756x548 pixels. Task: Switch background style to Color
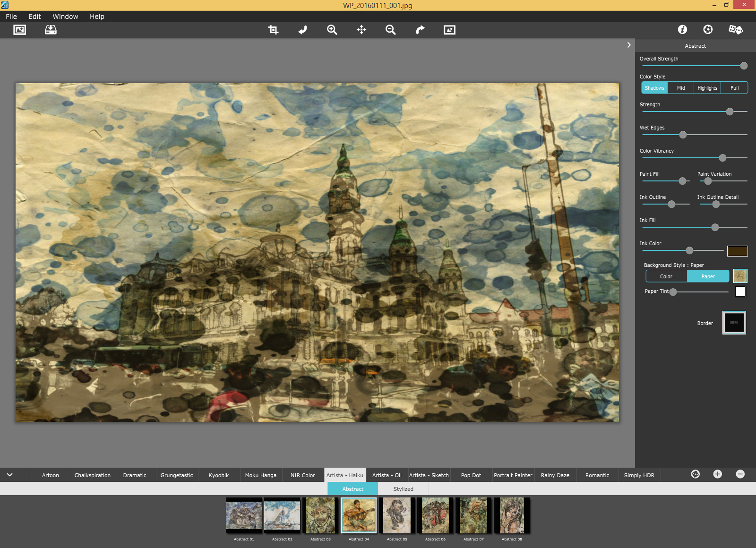[666, 276]
